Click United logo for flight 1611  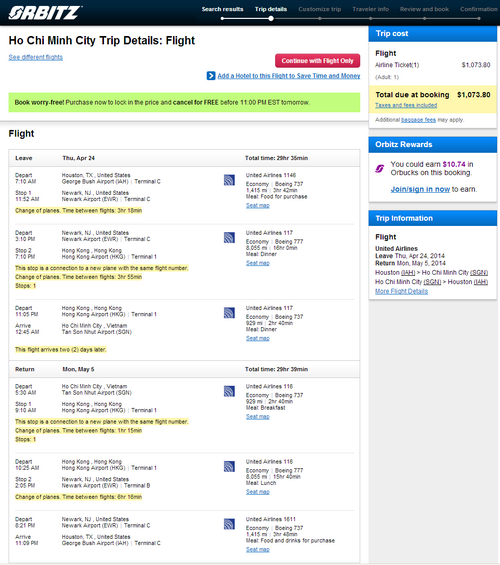click(229, 524)
